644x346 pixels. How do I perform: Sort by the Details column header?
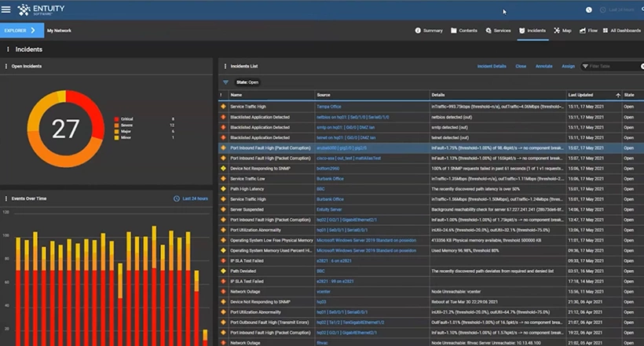point(437,95)
